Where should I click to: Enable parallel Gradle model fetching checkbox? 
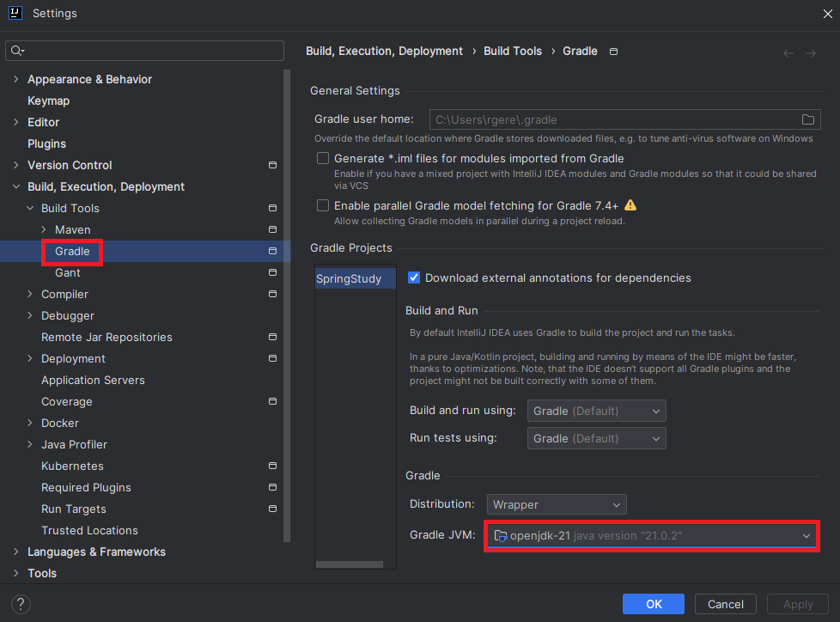(322, 205)
